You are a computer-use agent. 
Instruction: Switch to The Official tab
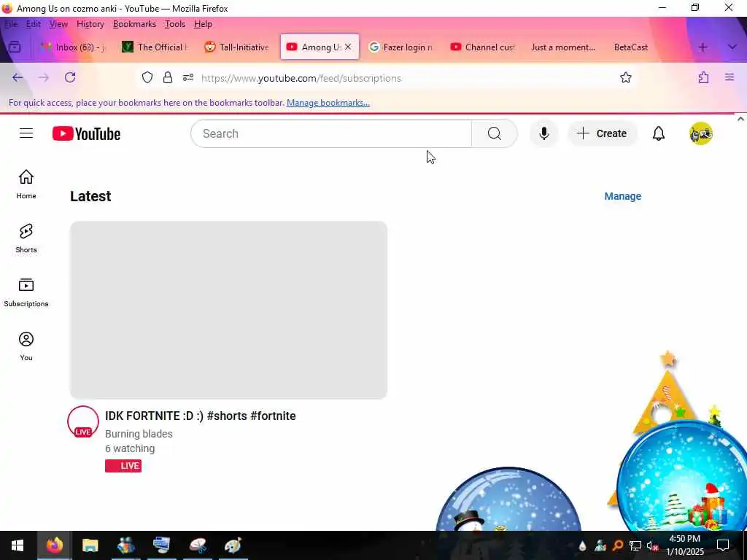pos(155,47)
